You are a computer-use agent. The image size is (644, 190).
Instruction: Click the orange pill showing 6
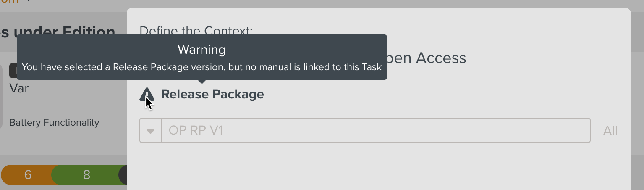28,175
